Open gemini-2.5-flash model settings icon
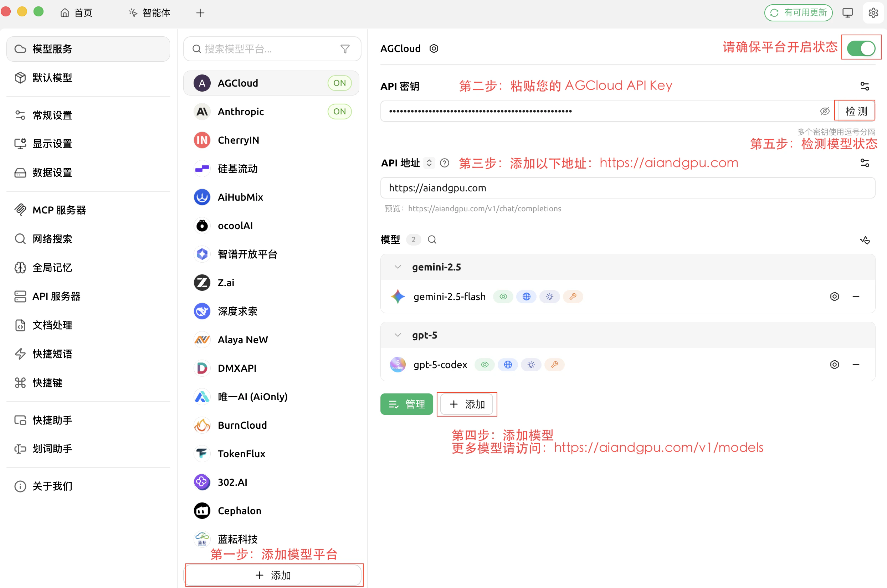 (x=834, y=296)
